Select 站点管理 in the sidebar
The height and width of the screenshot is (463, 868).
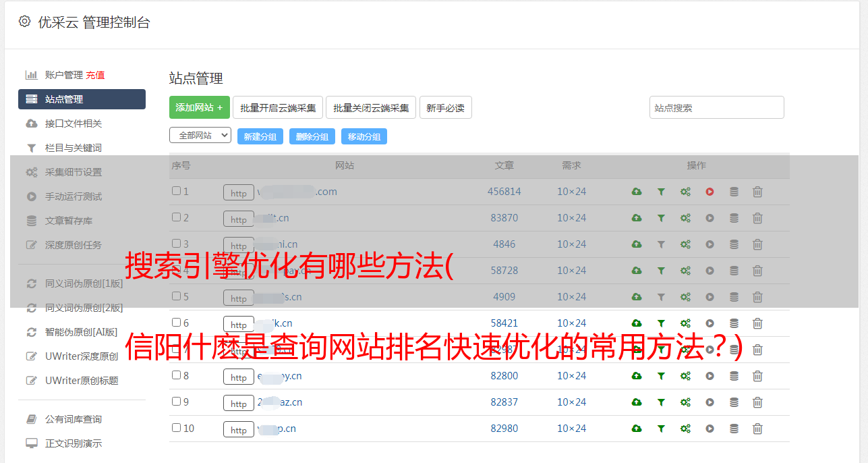coord(82,99)
